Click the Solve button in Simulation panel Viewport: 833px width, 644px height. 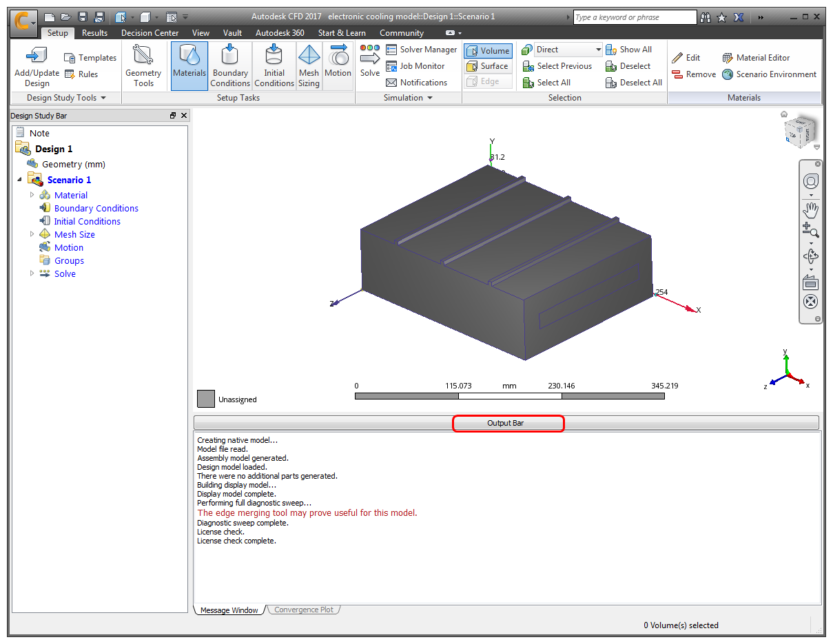(370, 61)
